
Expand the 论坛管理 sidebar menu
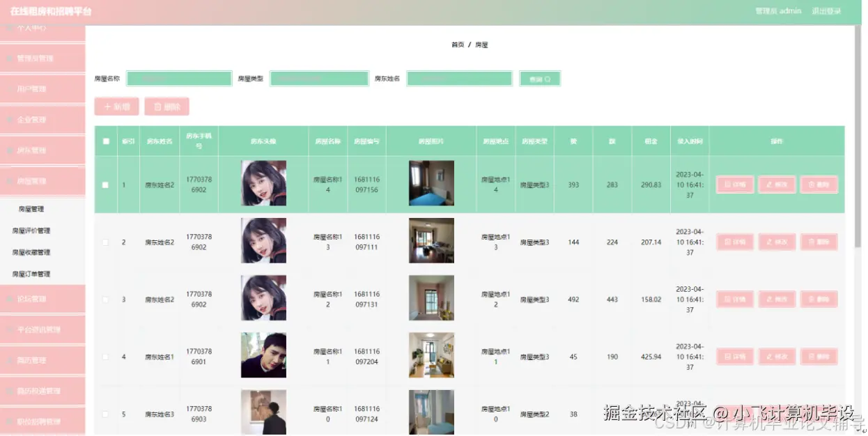click(x=42, y=299)
